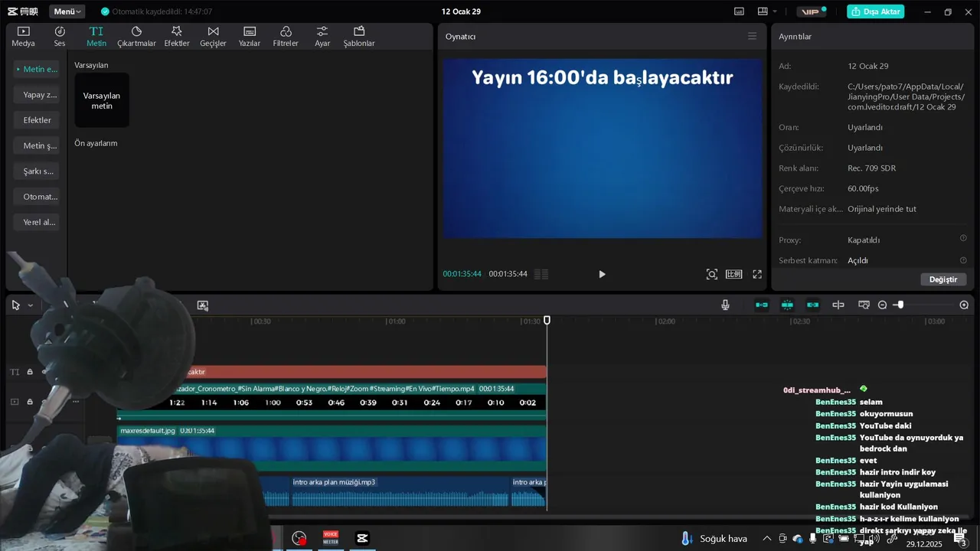
Task: Select the pointer selection tool
Action: (x=15, y=305)
